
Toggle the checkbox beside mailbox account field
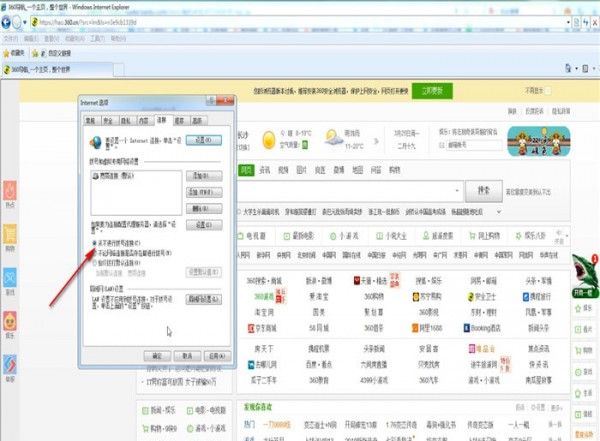pos(442,145)
